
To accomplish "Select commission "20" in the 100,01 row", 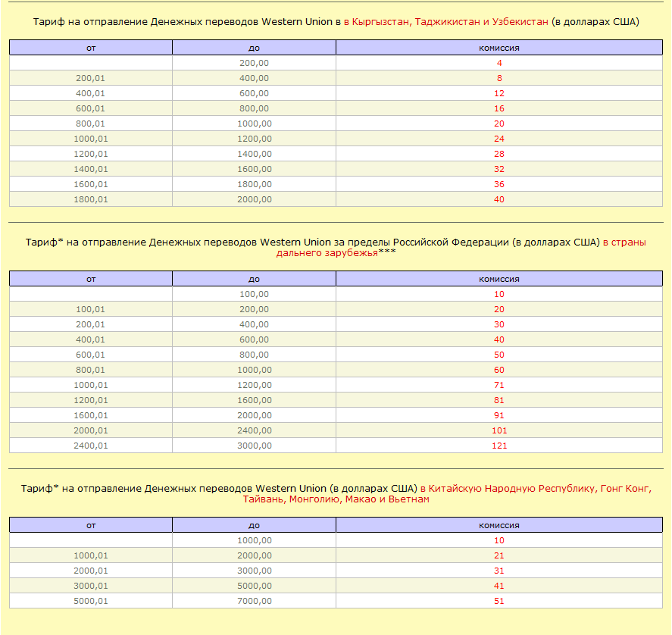I will tap(499, 309).
